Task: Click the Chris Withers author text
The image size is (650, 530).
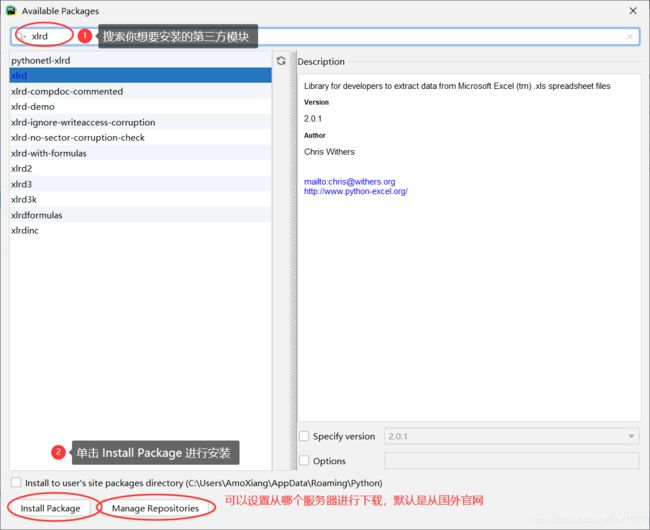Action: click(329, 152)
